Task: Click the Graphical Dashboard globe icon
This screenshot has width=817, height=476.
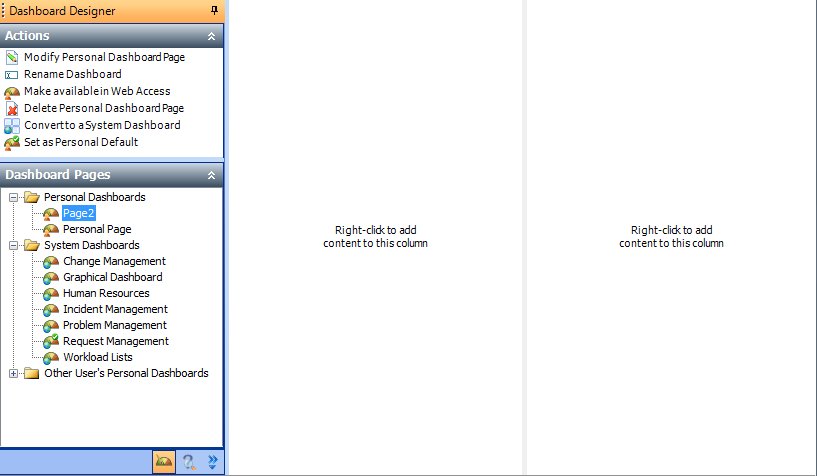Action: (51, 278)
